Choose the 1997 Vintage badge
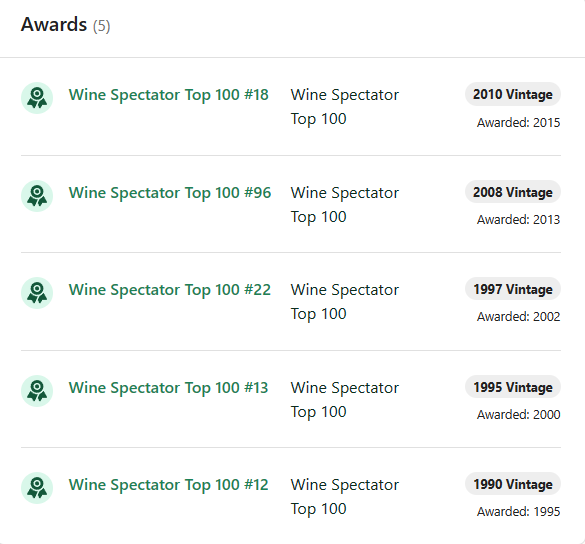Image resolution: width=585 pixels, height=544 pixels. click(513, 289)
